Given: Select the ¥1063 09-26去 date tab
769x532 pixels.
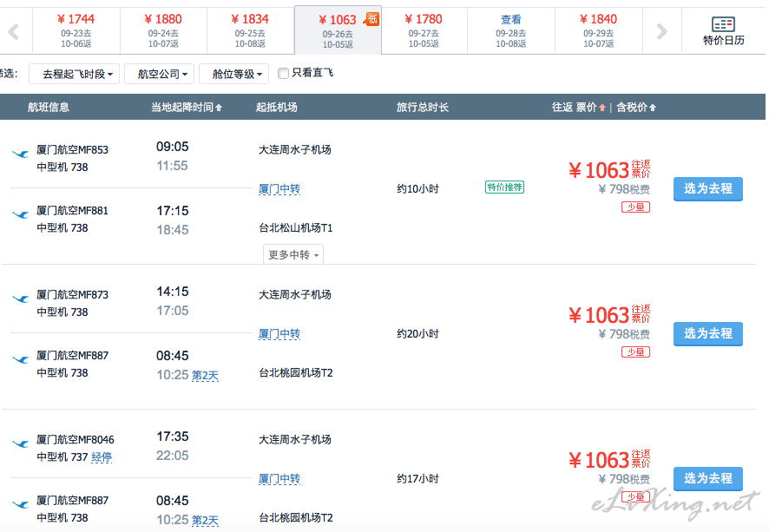Looking at the screenshot, I should 338,31.
